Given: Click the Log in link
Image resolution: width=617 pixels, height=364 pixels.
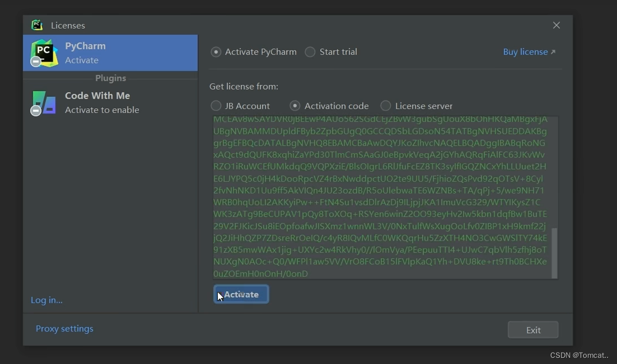Looking at the screenshot, I should tap(46, 300).
